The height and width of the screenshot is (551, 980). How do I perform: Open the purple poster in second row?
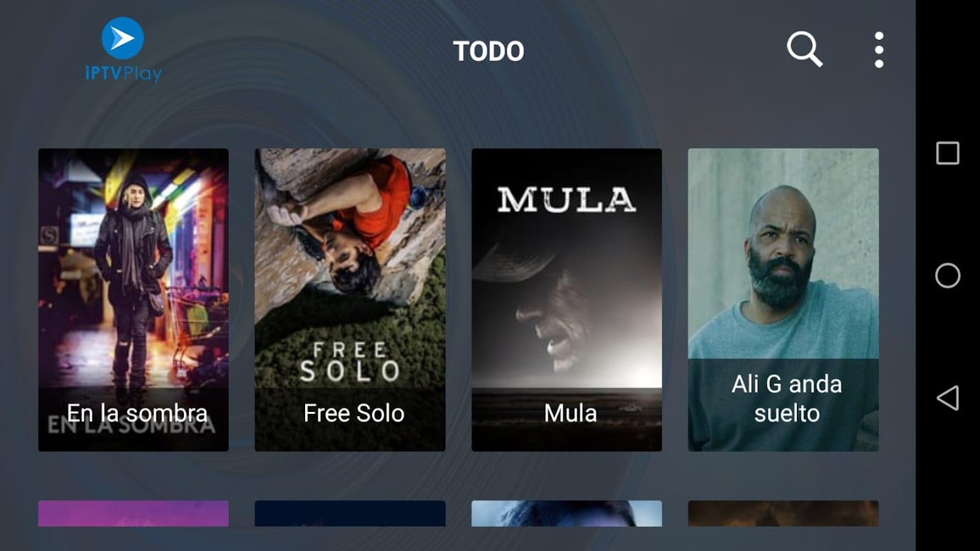click(134, 514)
